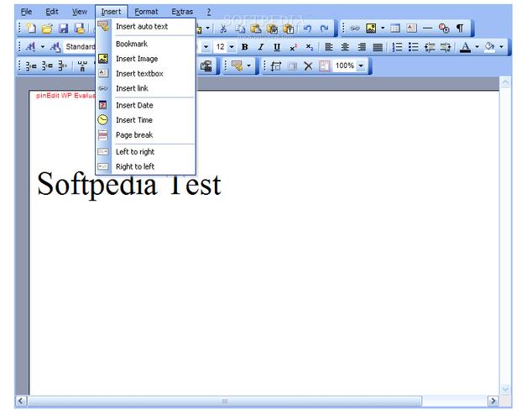Toggle italic formatting
The width and height of the screenshot is (532, 420).
pos(261,47)
